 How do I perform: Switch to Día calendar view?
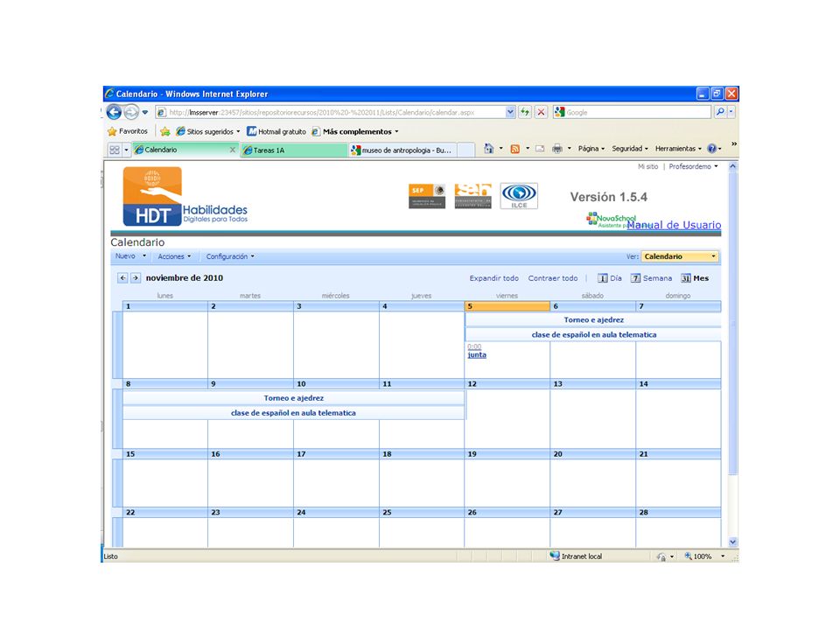click(610, 278)
